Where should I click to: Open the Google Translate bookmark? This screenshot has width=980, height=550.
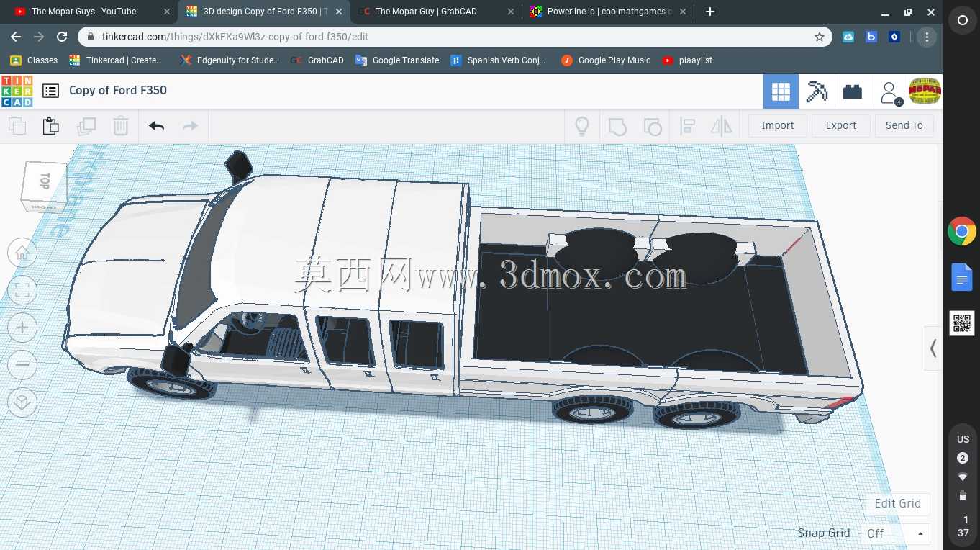(397, 60)
